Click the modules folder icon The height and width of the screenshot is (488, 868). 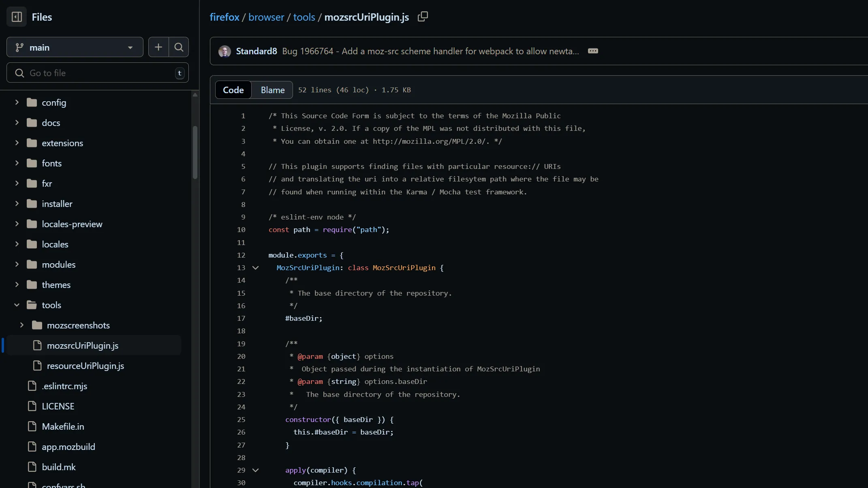coord(32,264)
